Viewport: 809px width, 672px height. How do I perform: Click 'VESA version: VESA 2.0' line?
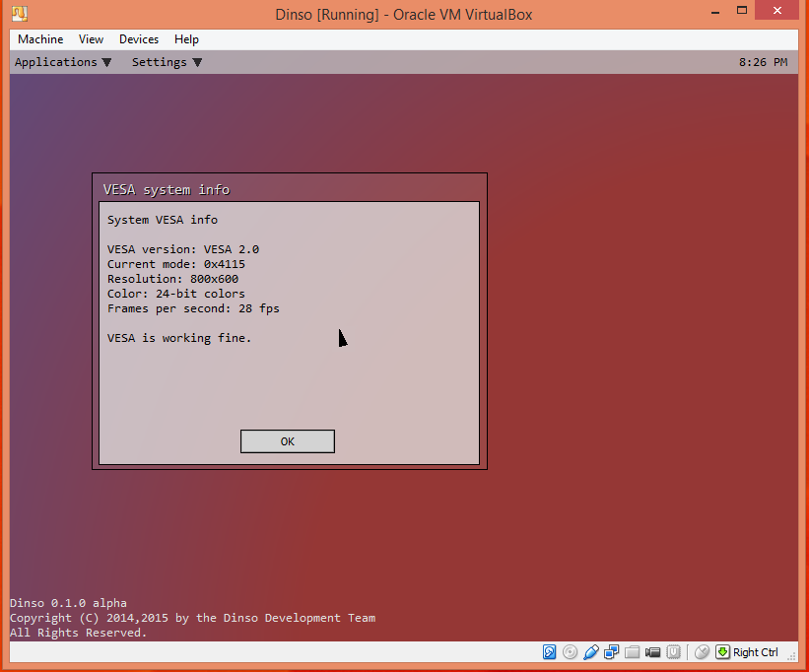[x=183, y=249]
